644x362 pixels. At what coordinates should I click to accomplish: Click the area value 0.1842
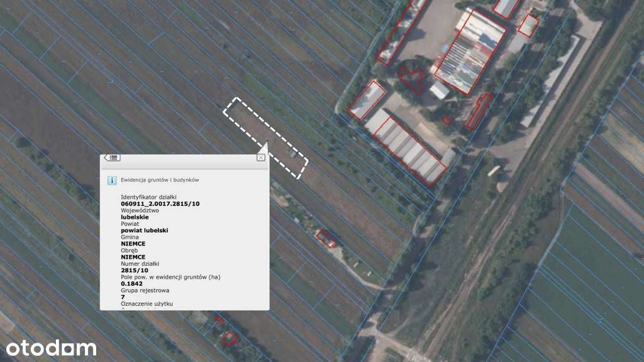(x=132, y=283)
